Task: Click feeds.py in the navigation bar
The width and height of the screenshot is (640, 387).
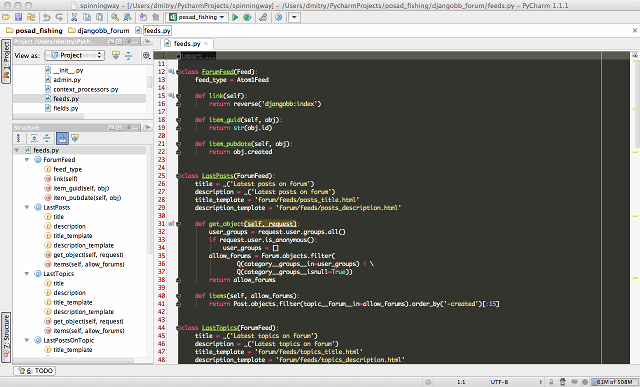Action: click(153, 31)
